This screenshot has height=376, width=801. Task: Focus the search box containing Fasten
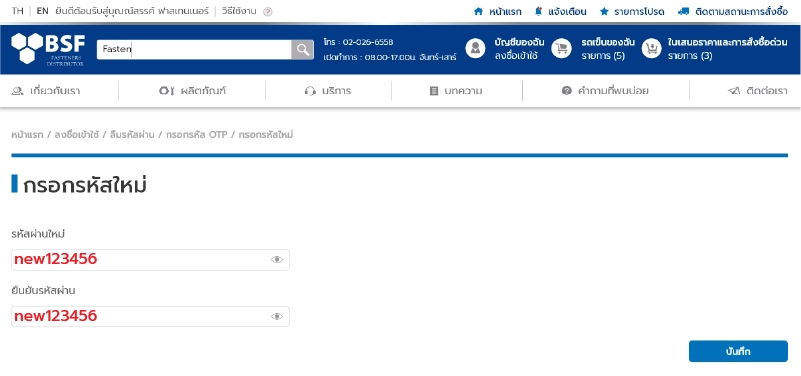point(194,50)
